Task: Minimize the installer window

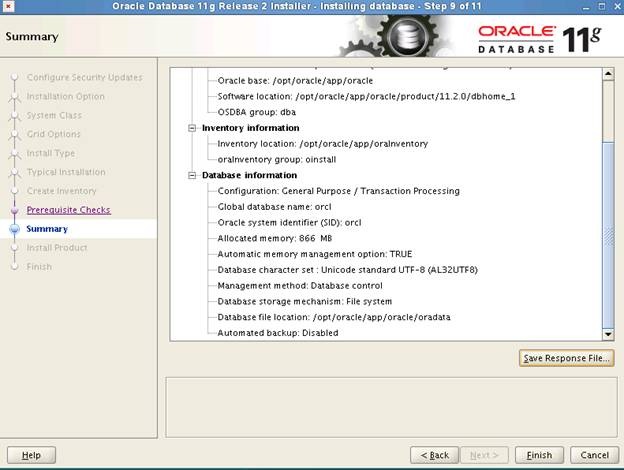Action: click(586, 7)
